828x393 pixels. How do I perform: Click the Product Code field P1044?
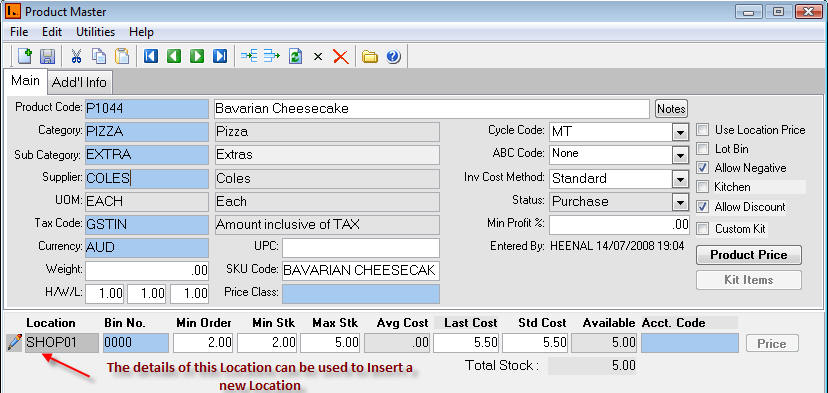(x=147, y=109)
